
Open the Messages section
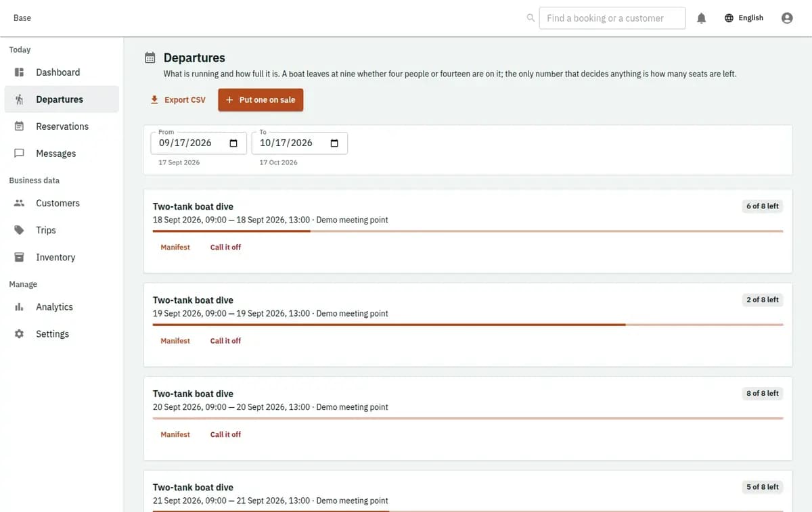point(62,154)
